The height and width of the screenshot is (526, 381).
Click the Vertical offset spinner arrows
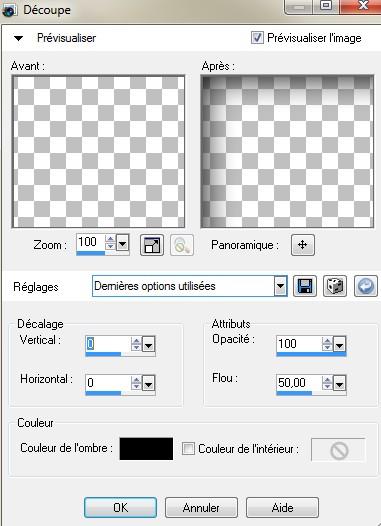point(136,344)
